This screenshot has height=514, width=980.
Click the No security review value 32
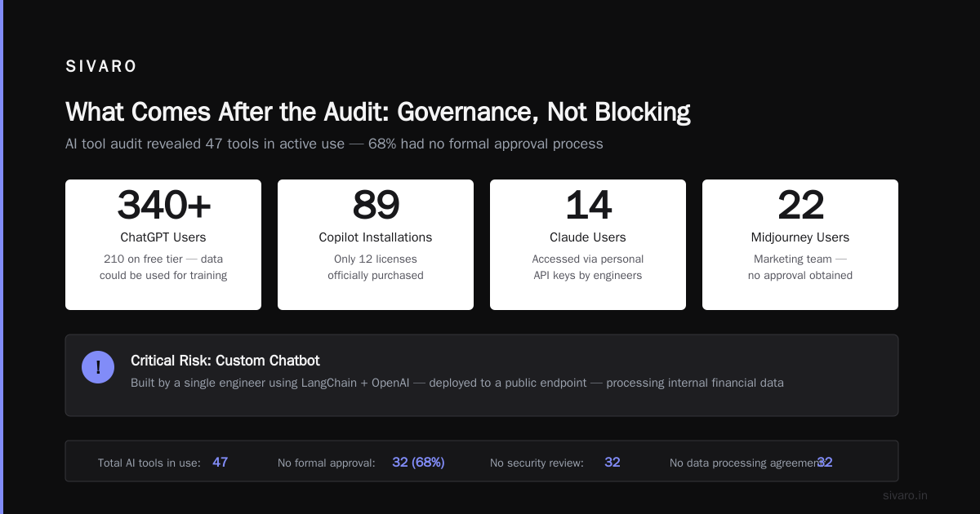pyautogui.click(x=612, y=462)
